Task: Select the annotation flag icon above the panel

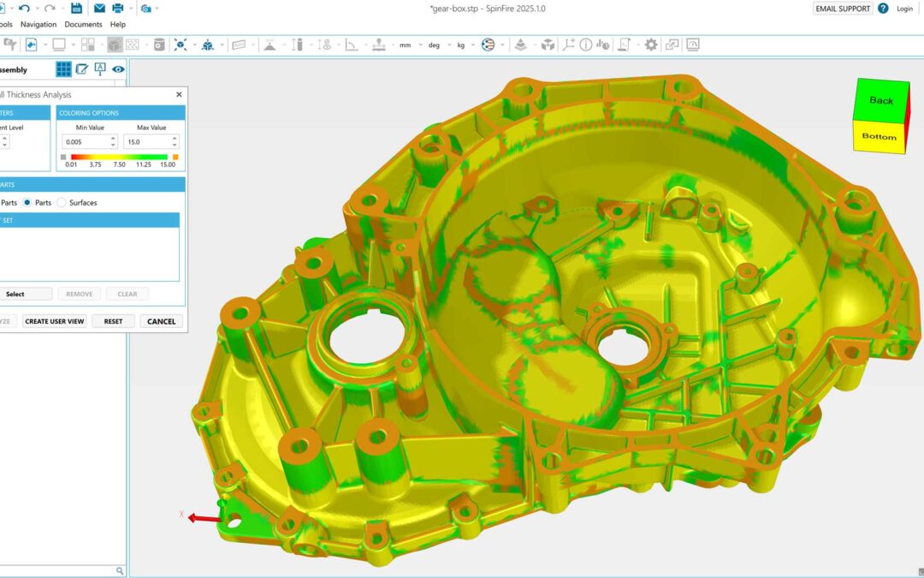Action: (99, 69)
